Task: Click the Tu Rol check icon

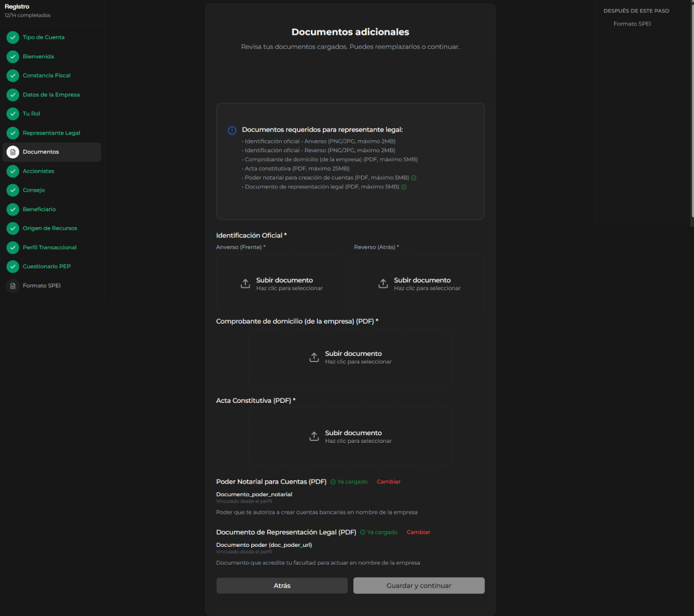Action: (x=13, y=114)
